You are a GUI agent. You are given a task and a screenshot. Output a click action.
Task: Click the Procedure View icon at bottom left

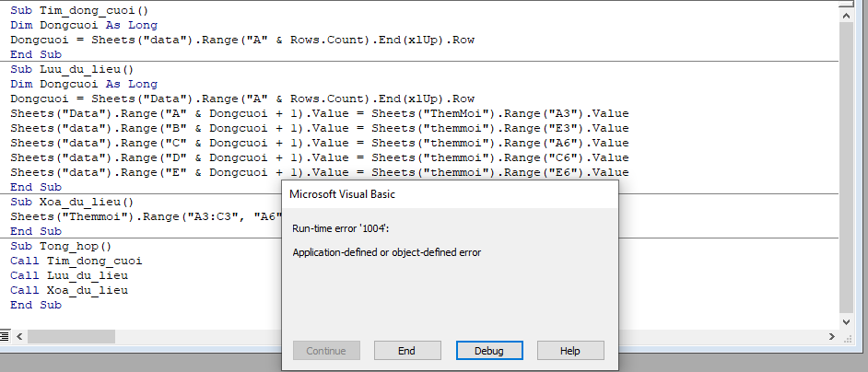(x=5, y=336)
